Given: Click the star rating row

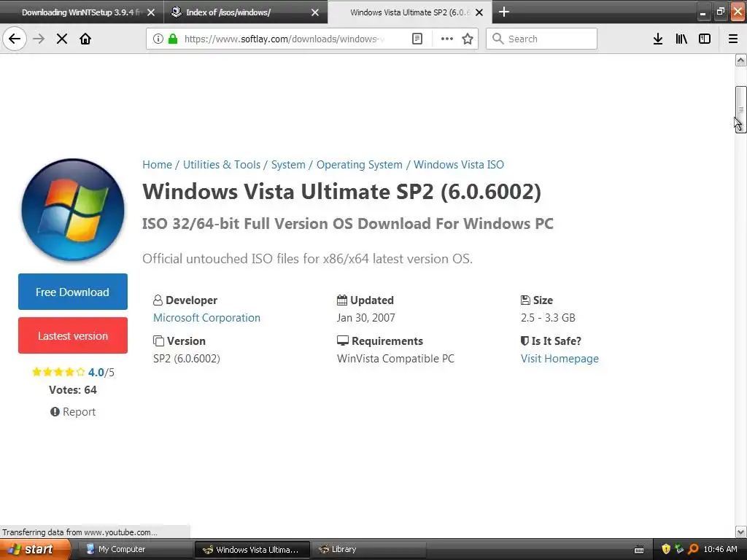Looking at the screenshot, I should [58, 372].
